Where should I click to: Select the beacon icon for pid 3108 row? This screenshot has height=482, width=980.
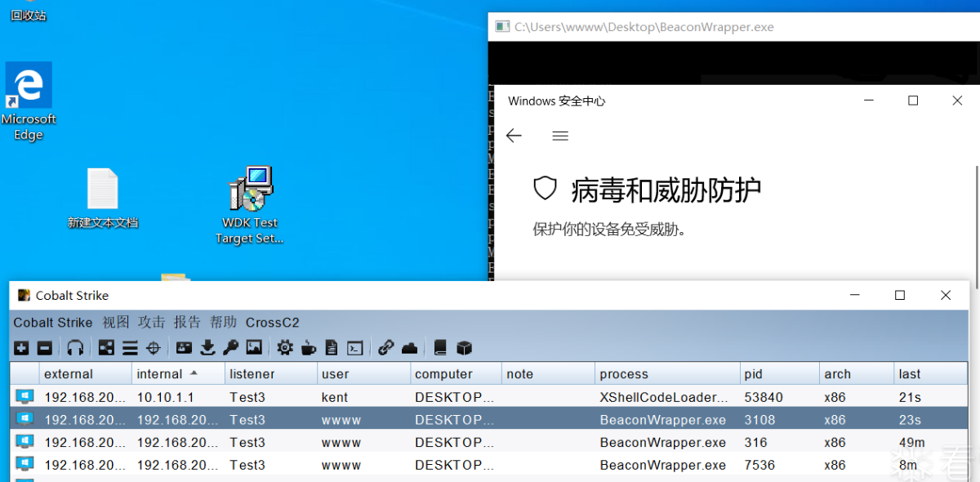tap(24, 420)
